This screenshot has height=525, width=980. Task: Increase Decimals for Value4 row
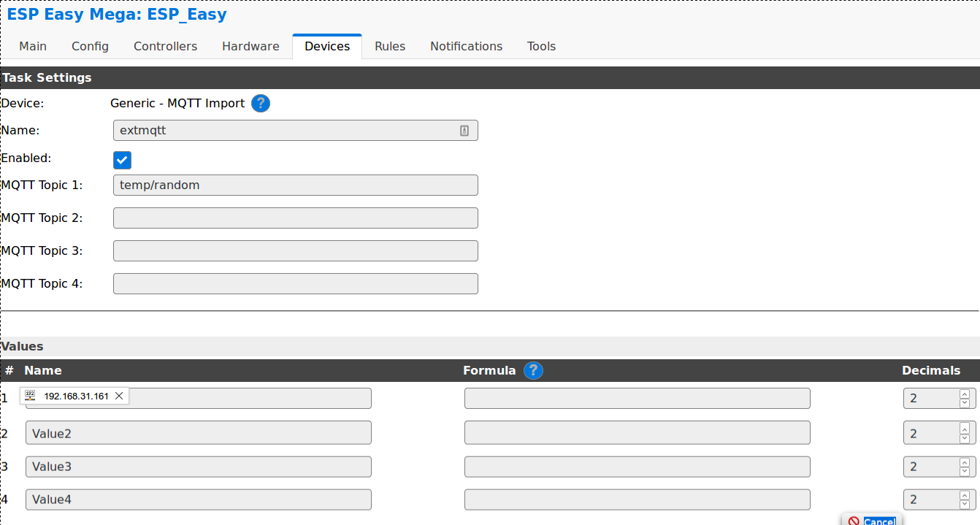965,495
